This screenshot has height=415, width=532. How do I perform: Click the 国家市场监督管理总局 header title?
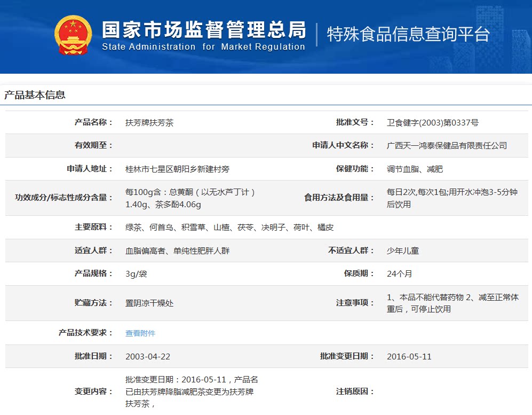[x=204, y=30]
